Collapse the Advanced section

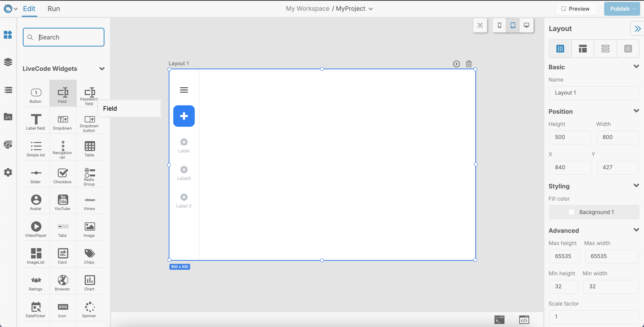[636, 230]
